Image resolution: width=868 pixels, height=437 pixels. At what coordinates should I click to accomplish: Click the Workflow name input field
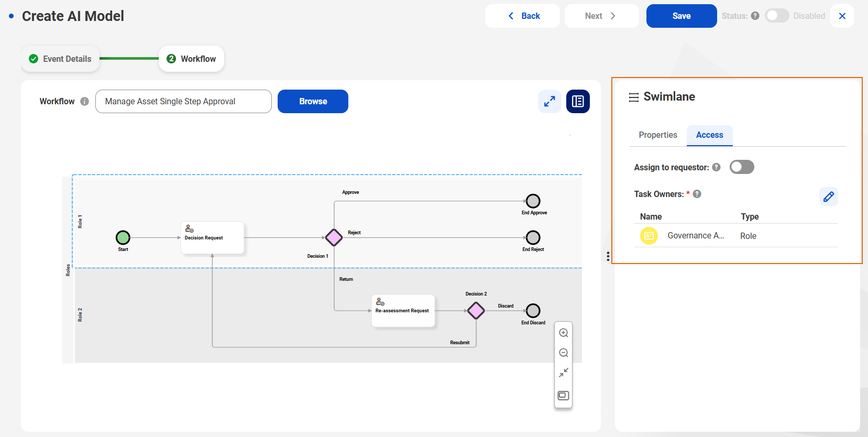(183, 101)
